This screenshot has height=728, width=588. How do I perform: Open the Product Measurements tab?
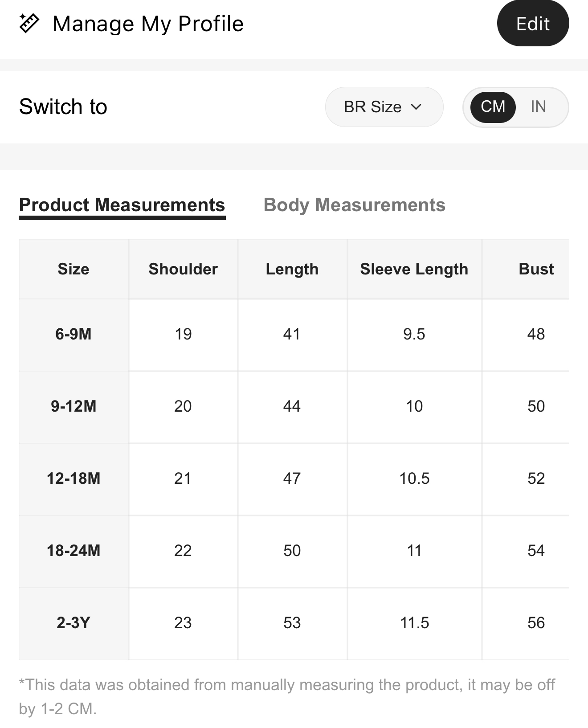pos(122,206)
